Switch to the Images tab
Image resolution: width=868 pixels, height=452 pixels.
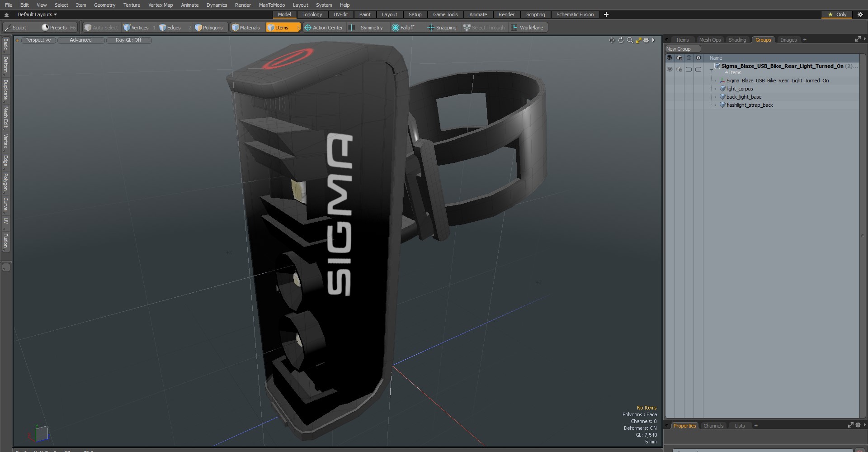788,40
